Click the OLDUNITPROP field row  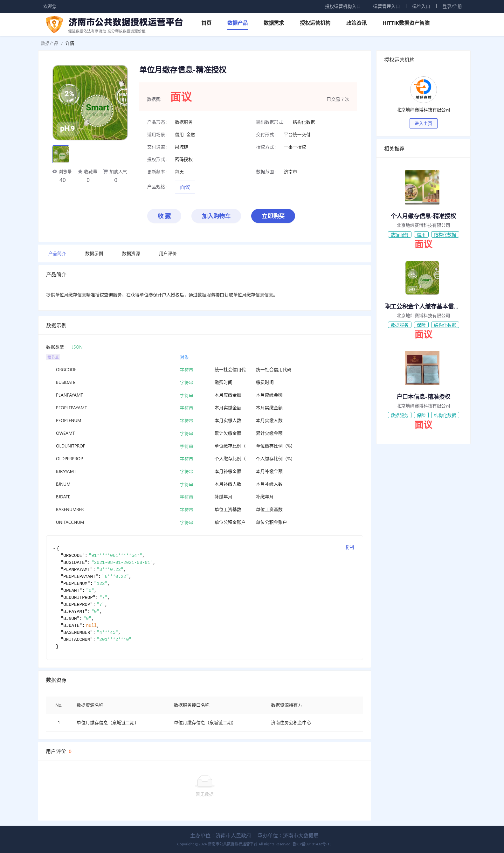(x=204, y=446)
